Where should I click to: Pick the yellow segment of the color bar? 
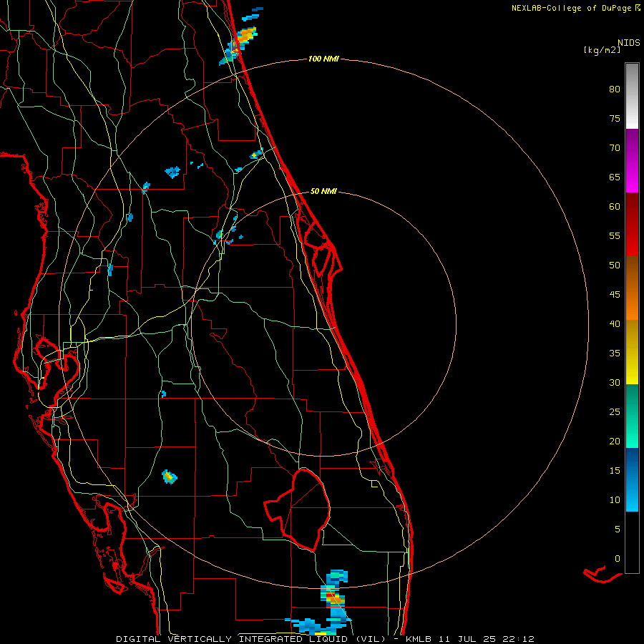[632, 352]
